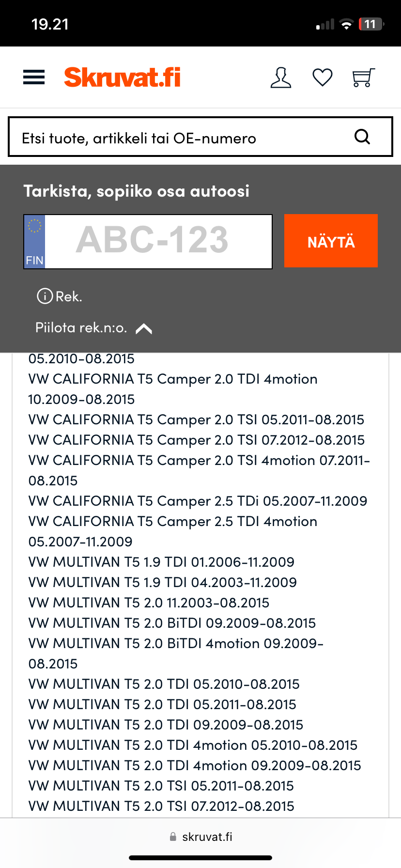Viewport: 401px width, 868px height.
Task: Tap the Tarkista, sopiiko osa autoosi heading
Action: (x=137, y=191)
